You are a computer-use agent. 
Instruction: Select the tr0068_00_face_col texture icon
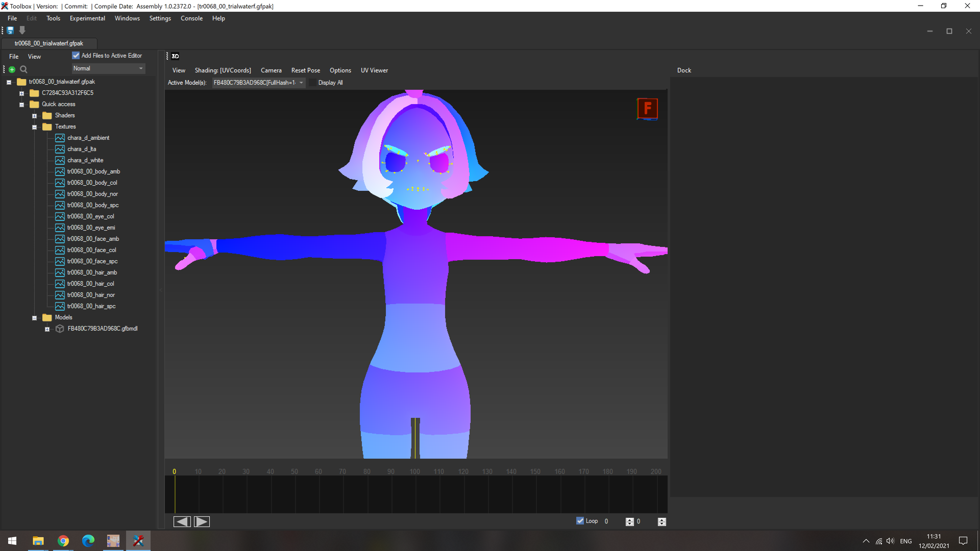point(60,250)
